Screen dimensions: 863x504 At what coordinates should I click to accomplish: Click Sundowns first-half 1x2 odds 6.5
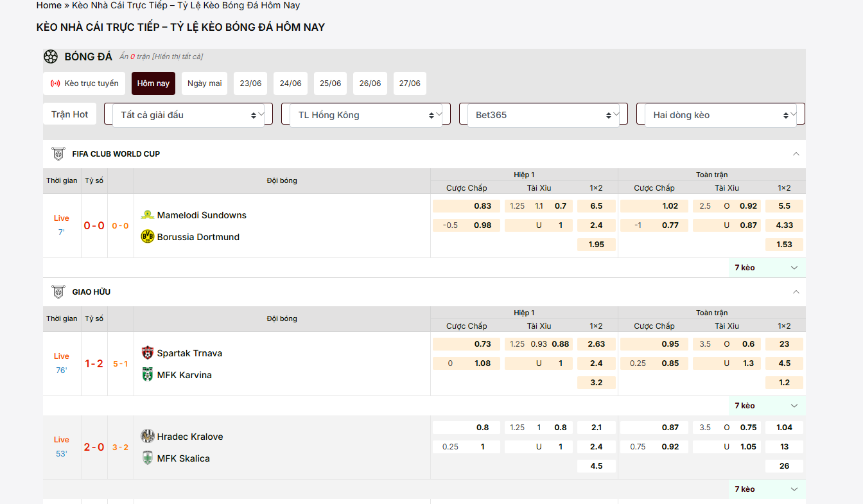pos(597,206)
